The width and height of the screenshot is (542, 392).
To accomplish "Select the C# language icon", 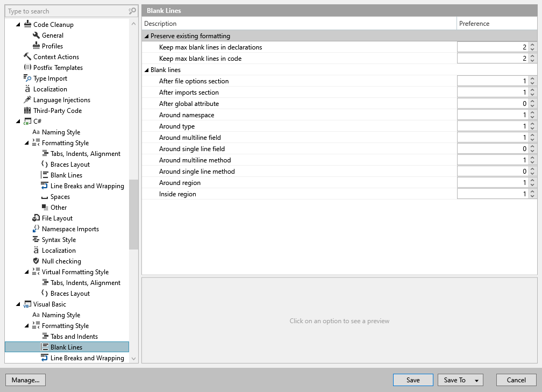I will (26, 121).
